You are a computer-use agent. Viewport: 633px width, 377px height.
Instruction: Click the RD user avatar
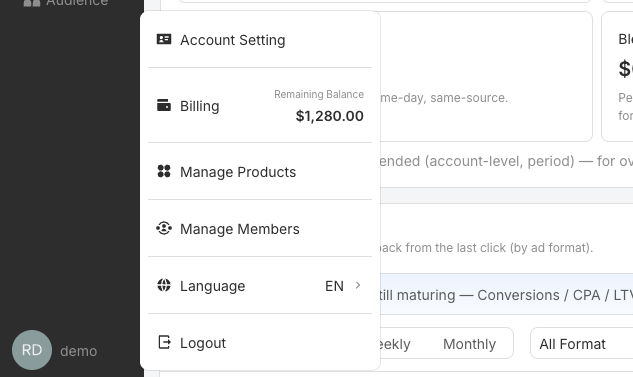(32, 350)
